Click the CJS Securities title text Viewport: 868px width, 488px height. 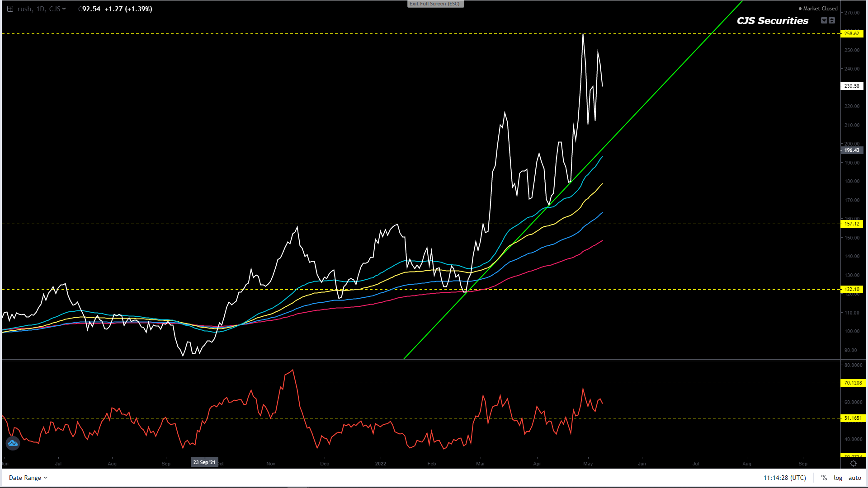point(772,21)
